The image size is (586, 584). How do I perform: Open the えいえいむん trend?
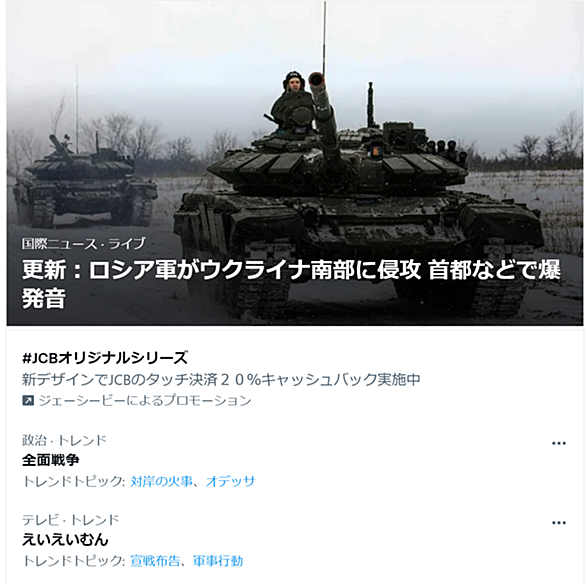tap(65, 540)
